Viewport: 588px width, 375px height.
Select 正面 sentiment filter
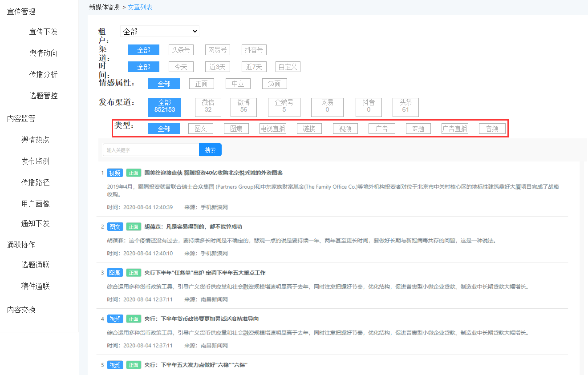click(201, 84)
